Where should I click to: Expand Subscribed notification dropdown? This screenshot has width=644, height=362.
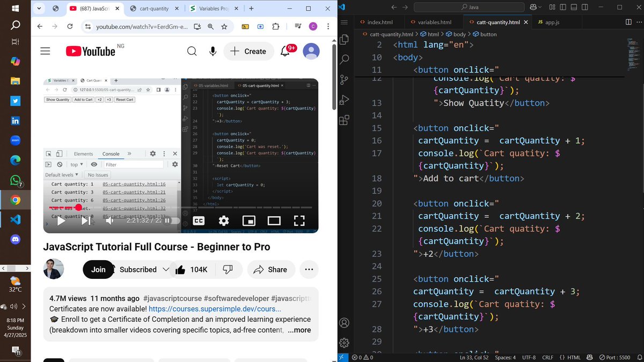point(166,269)
